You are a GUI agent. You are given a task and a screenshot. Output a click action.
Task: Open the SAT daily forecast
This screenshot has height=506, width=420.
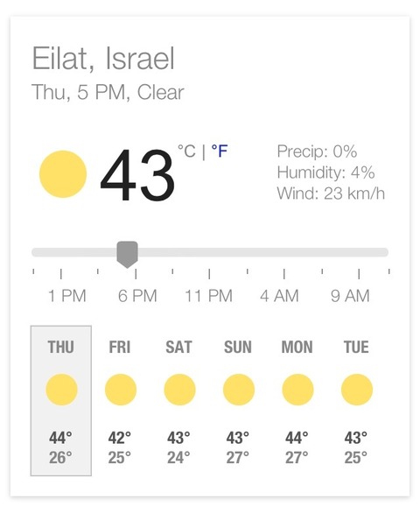[178, 401]
